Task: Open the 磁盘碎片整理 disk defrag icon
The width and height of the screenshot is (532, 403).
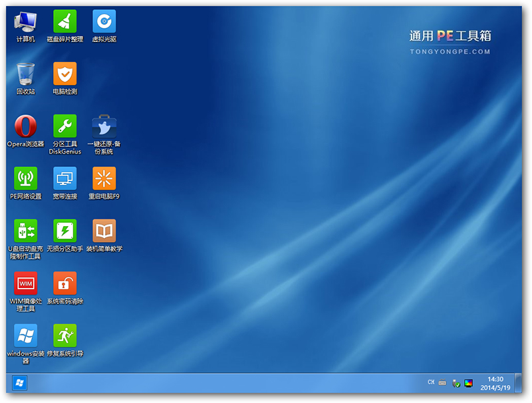Action: click(x=65, y=22)
